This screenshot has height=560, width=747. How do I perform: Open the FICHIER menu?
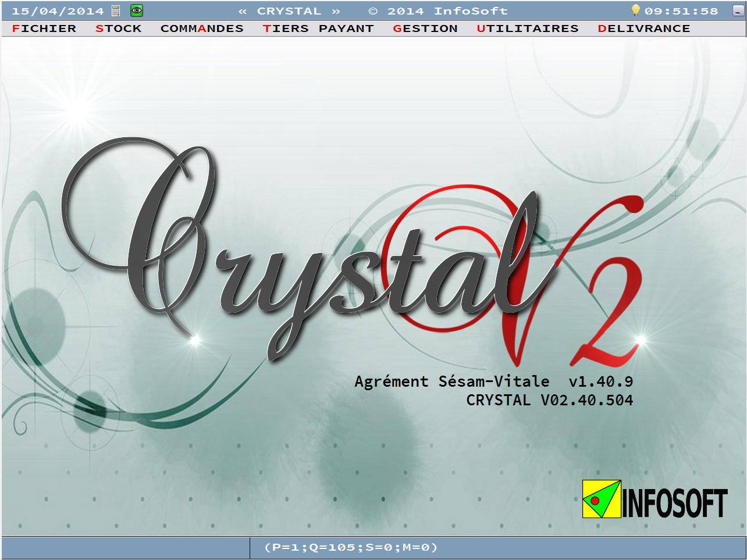(x=44, y=28)
